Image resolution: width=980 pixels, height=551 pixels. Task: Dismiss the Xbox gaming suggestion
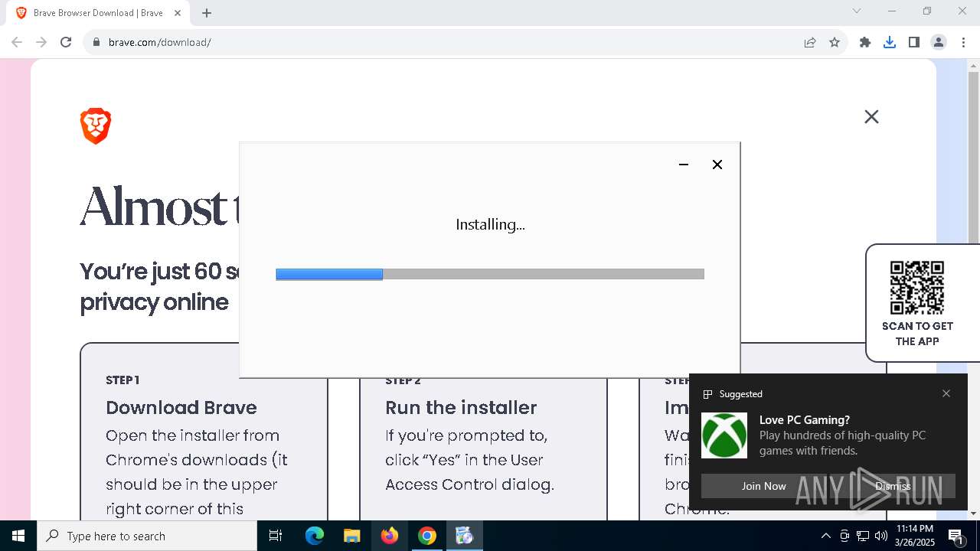coord(893,486)
